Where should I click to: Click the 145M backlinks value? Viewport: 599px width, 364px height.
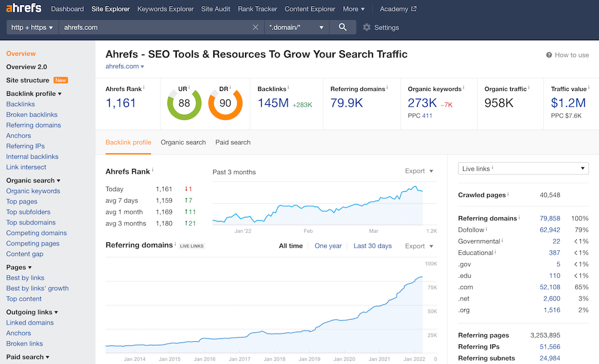[x=273, y=103]
